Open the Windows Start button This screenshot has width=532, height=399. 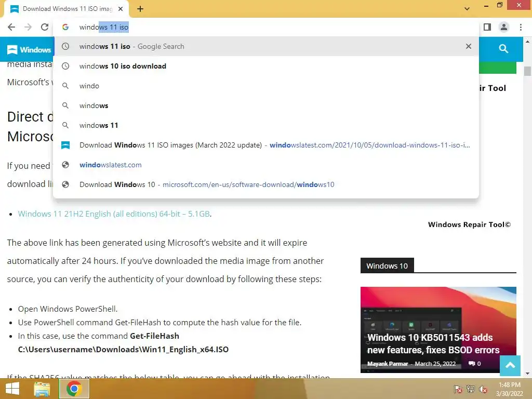pyautogui.click(x=12, y=389)
